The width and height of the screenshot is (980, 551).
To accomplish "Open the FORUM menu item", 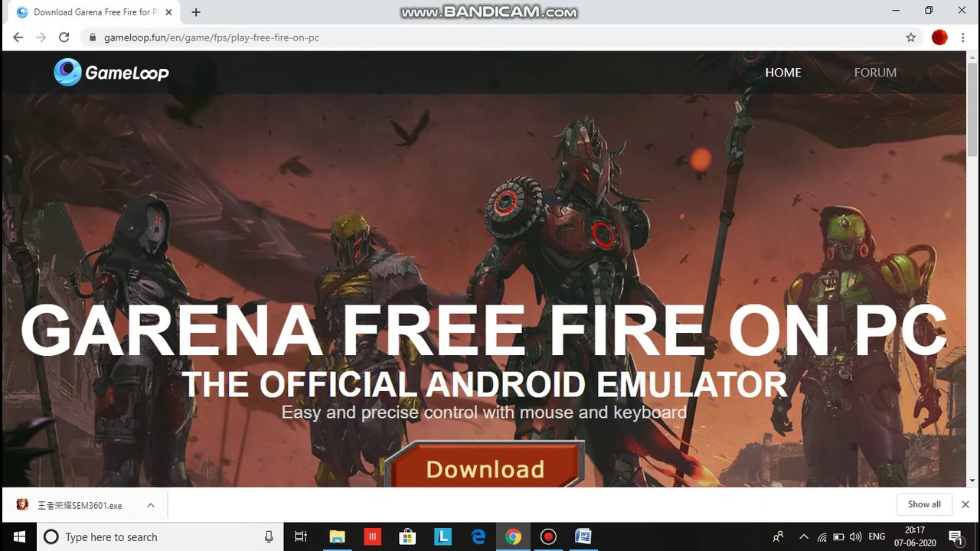I will 875,73.
